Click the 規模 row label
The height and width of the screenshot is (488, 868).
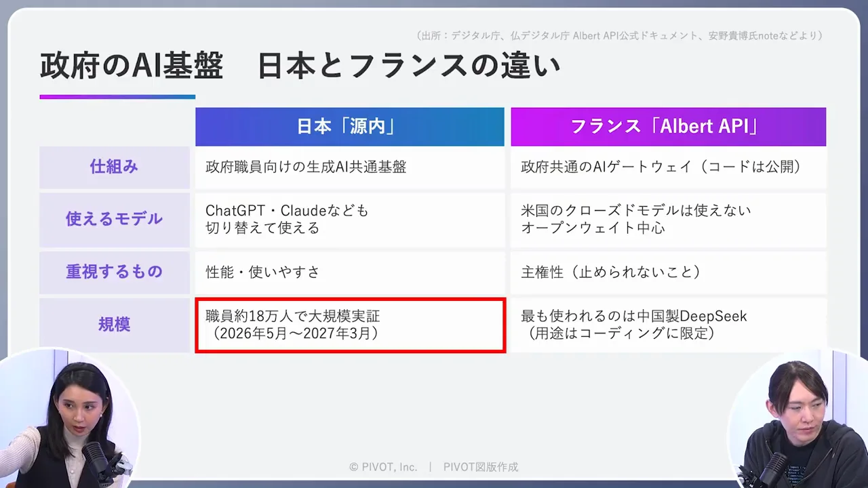114,325
